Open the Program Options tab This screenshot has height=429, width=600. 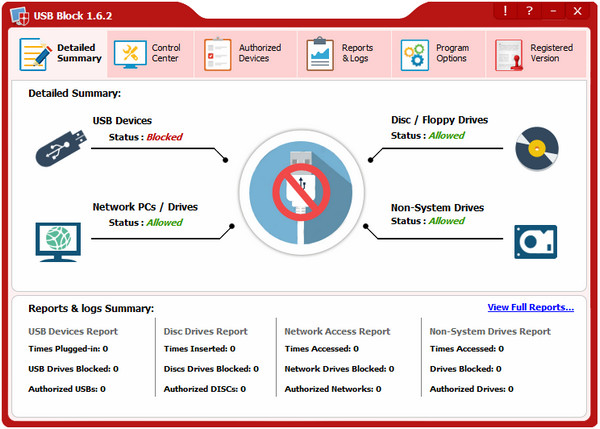[x=438, y=53]
